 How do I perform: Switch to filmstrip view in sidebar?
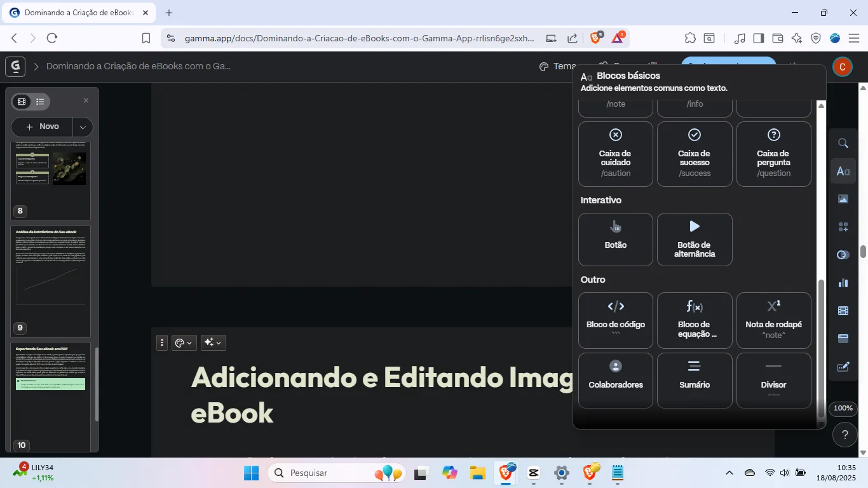coord(22,102)
